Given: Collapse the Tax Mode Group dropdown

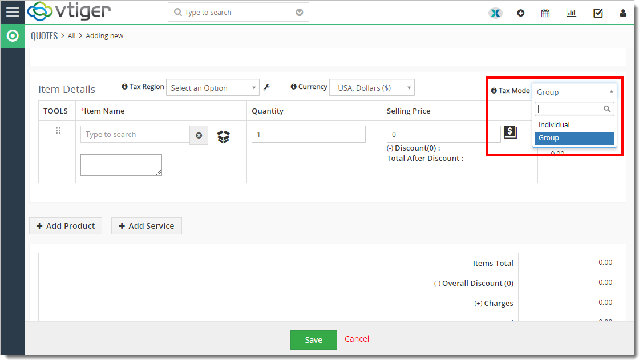Looking at the screenshot, I should 575,92.
